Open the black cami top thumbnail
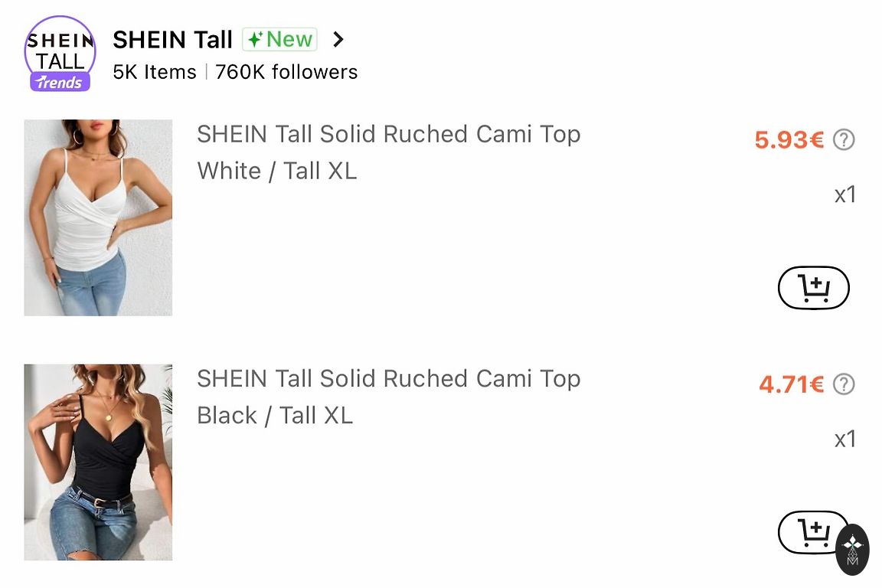 (98, 462)
